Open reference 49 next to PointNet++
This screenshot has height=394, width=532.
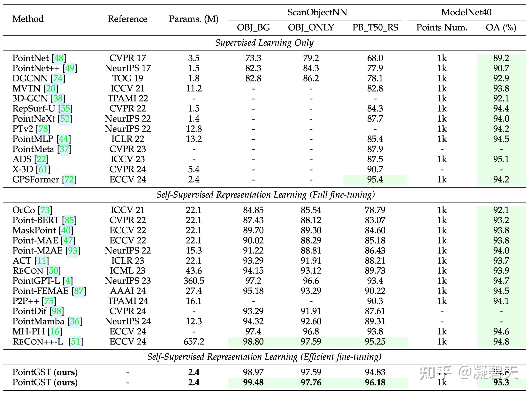click(70, 68)
